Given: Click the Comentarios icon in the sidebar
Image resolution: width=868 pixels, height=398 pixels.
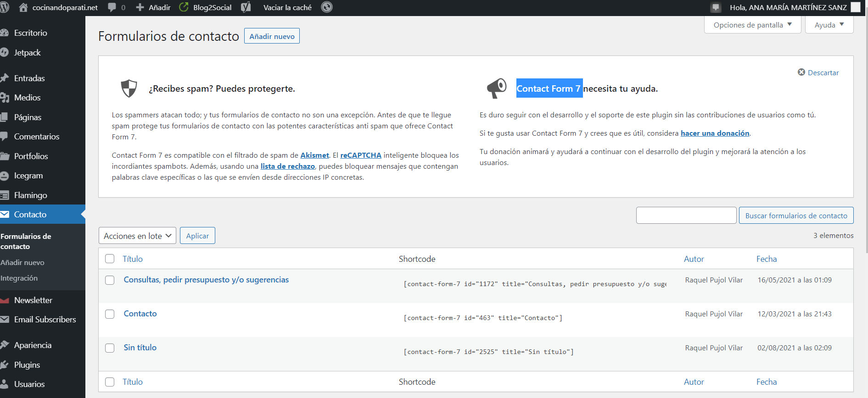Looking at the screenshot, I should tap(4, 137).
